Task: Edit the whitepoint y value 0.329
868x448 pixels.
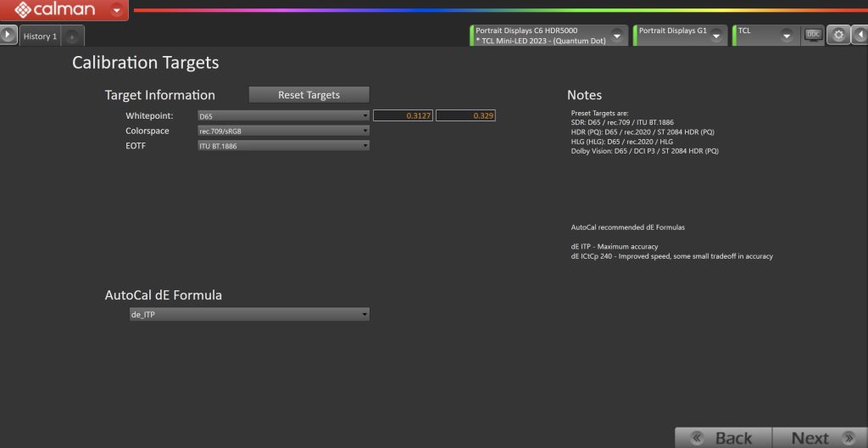Action: coord(465,116)
